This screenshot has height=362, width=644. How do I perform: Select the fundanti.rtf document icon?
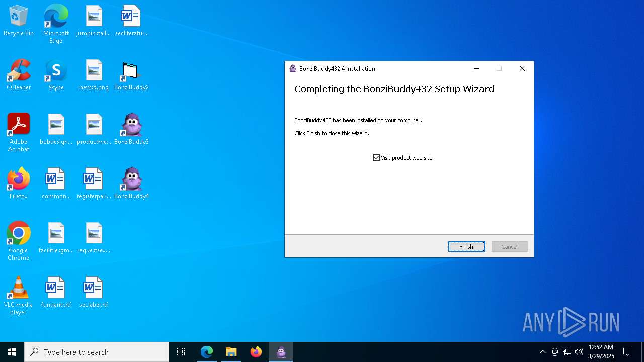pos(56,293)
